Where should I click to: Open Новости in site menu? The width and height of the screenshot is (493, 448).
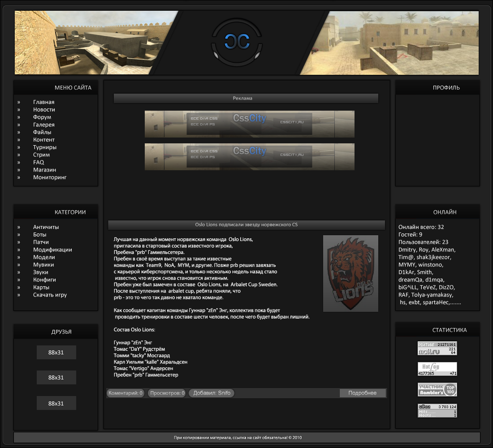click(x=44, y=110)
